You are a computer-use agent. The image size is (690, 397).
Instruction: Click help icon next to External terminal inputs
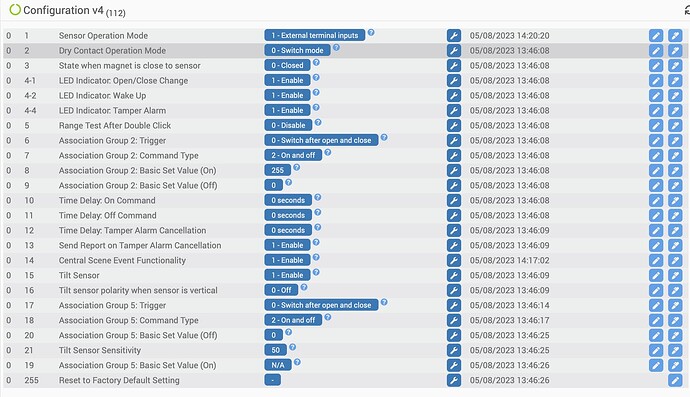click(371, 32)
